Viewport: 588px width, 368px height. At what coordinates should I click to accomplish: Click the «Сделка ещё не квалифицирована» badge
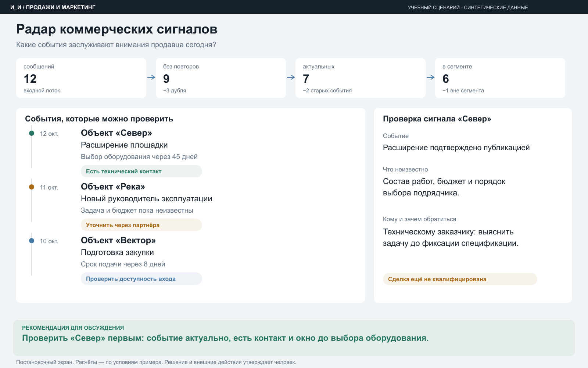coord(460,279)
